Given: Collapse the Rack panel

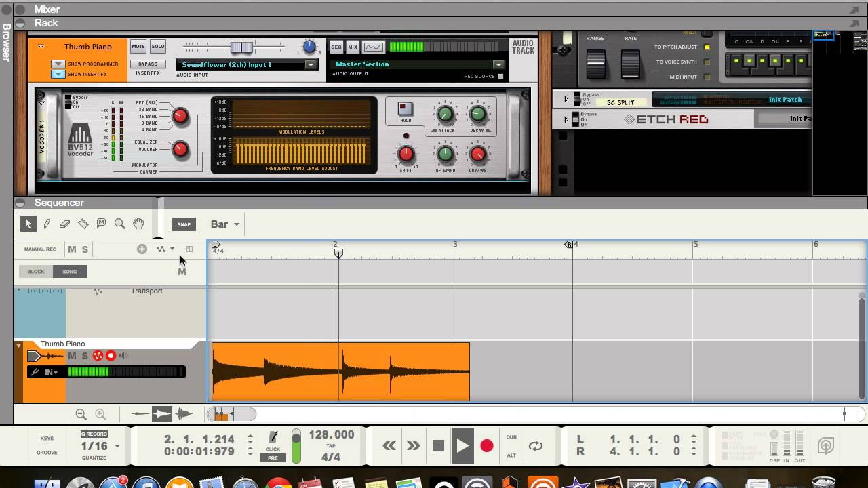Looking at the screenshot, I should coord(20,23).
